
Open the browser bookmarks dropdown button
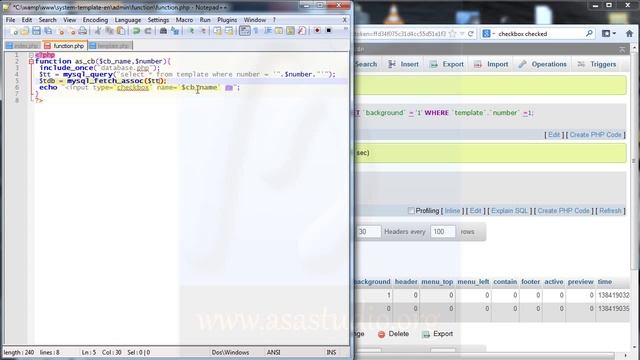[x=609, y=34]
